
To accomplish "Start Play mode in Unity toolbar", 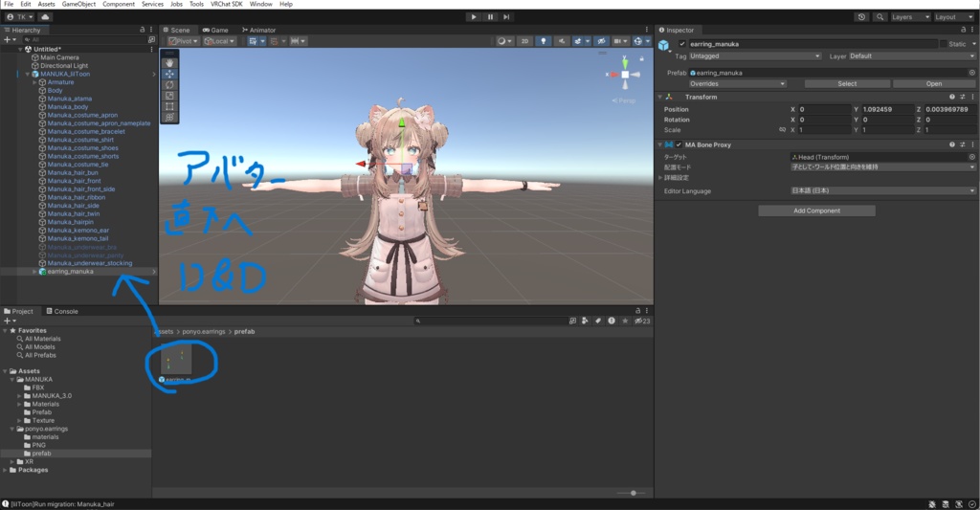I will (x=474, y=17).
